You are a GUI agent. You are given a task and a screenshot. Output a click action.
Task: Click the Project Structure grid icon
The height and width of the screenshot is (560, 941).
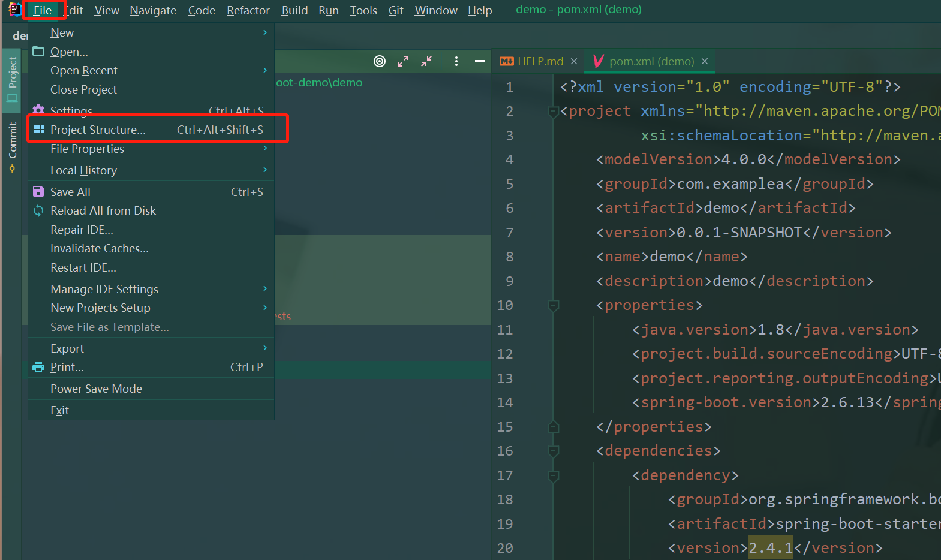click(x=38, y=130)
